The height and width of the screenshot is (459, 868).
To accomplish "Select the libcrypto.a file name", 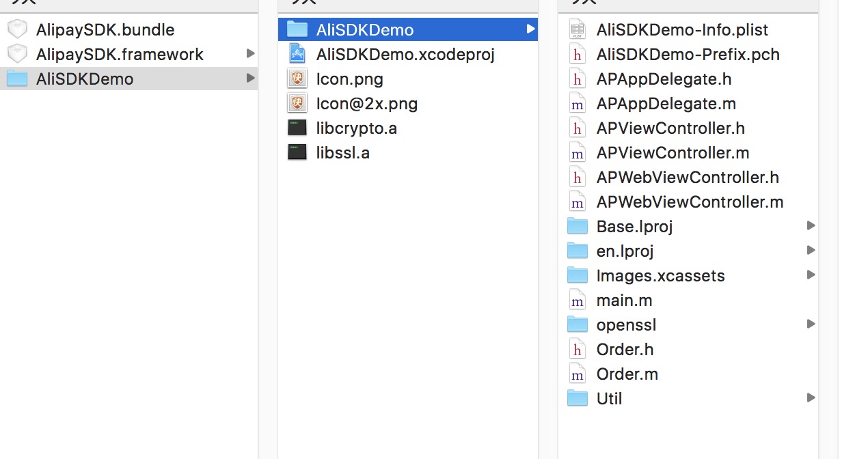I will tap(357, 128).
